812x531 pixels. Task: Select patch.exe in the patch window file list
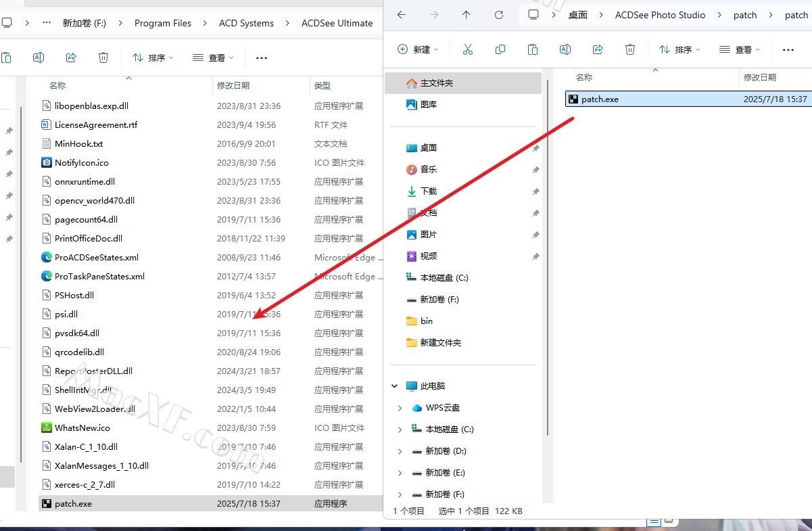[688, 99]
